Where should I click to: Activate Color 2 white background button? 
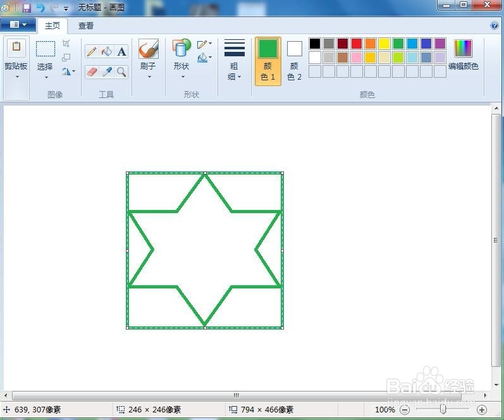tap(295, 61)
